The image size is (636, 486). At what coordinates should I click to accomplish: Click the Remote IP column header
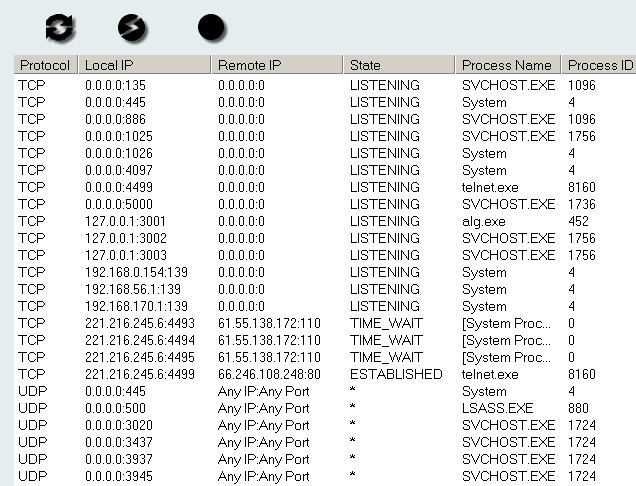[x=276, y=65]
